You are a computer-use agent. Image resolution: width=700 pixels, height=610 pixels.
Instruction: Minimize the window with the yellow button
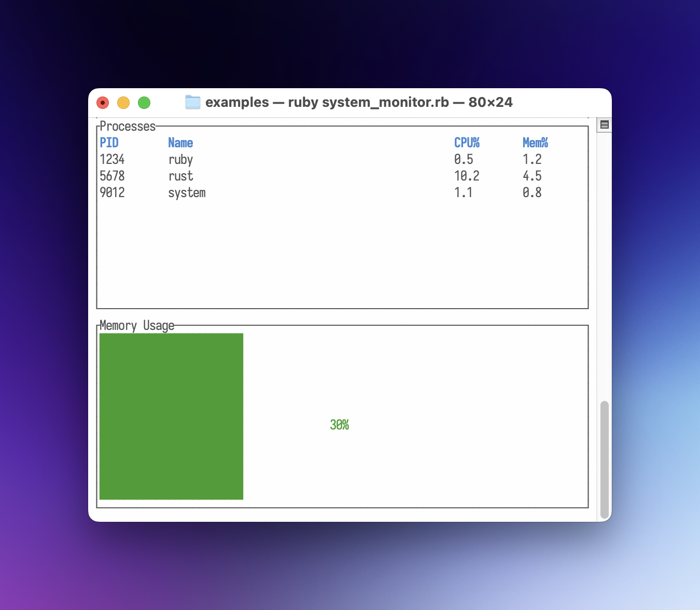(123, 103)
